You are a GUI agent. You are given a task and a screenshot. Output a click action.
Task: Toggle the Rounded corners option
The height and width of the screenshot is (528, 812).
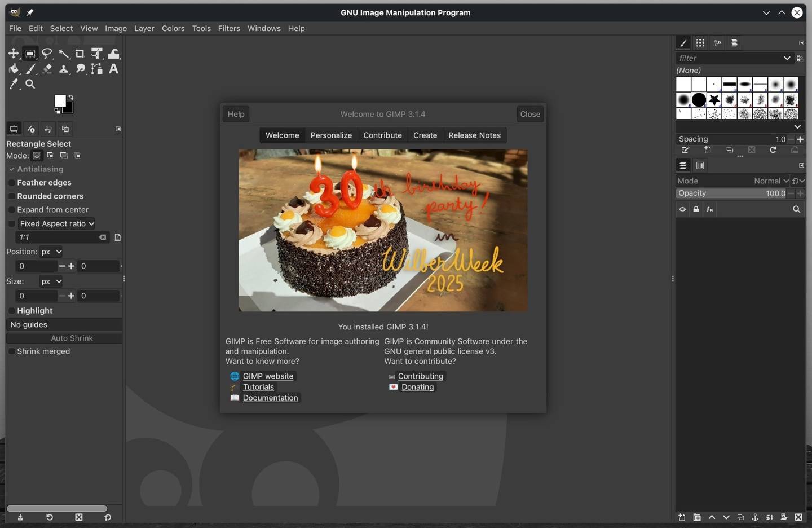11,196
